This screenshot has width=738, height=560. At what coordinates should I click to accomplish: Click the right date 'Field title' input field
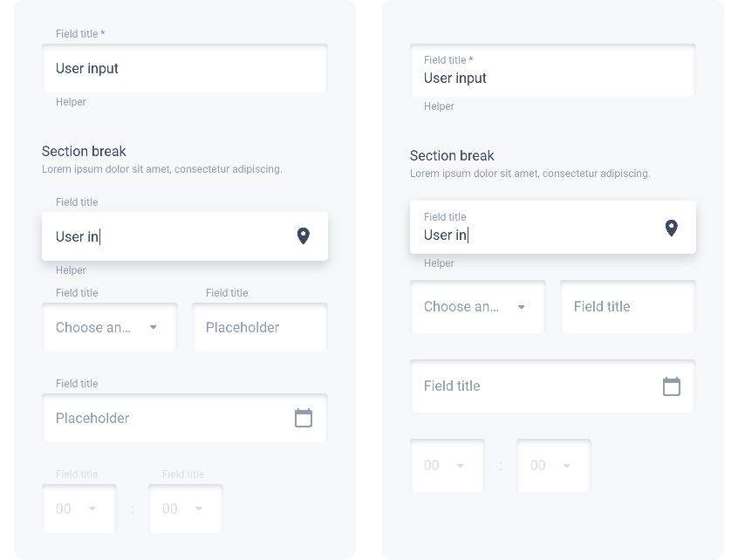point(553,386)
